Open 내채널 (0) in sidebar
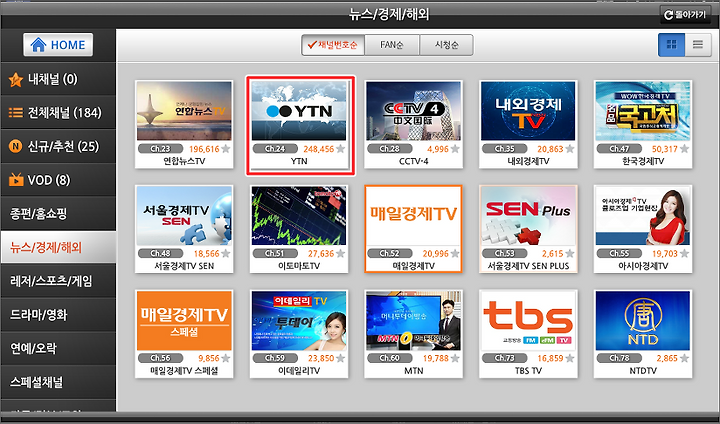The height and width of the screenshot is (424, 720). point(58,79)
